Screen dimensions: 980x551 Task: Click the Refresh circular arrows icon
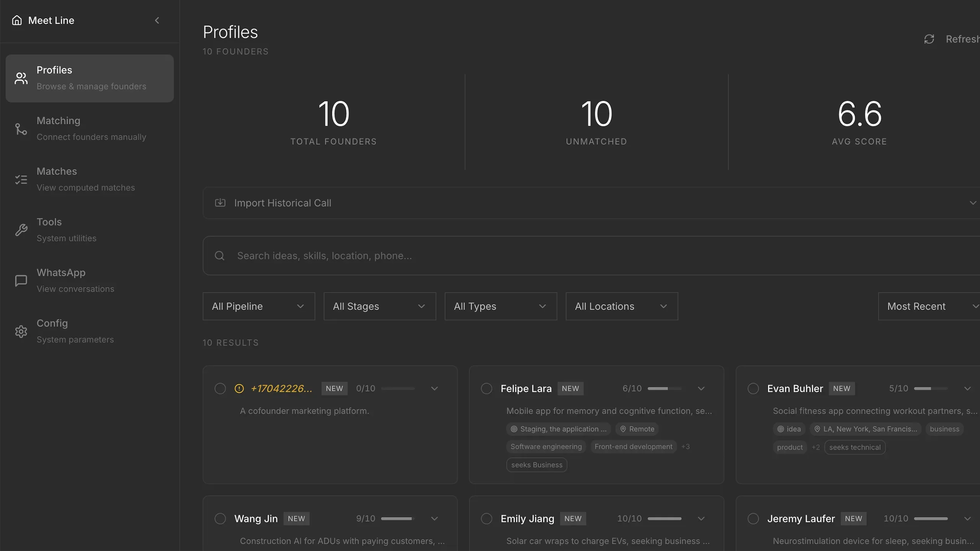click(929, 39)
